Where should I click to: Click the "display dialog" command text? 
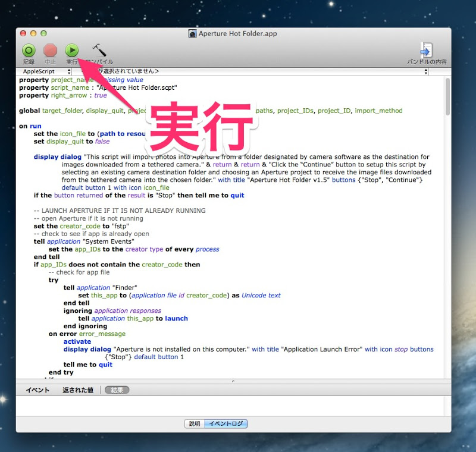57,157
